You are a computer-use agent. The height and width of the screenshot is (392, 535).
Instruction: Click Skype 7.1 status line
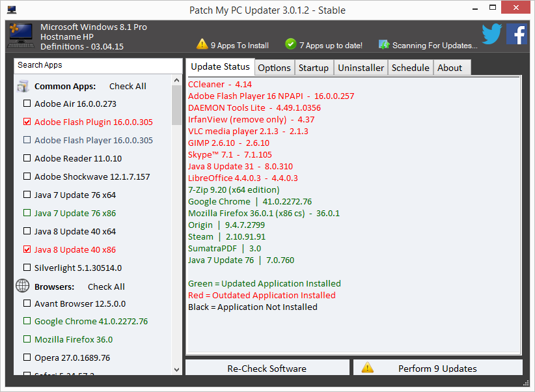[x=230, y=155]
